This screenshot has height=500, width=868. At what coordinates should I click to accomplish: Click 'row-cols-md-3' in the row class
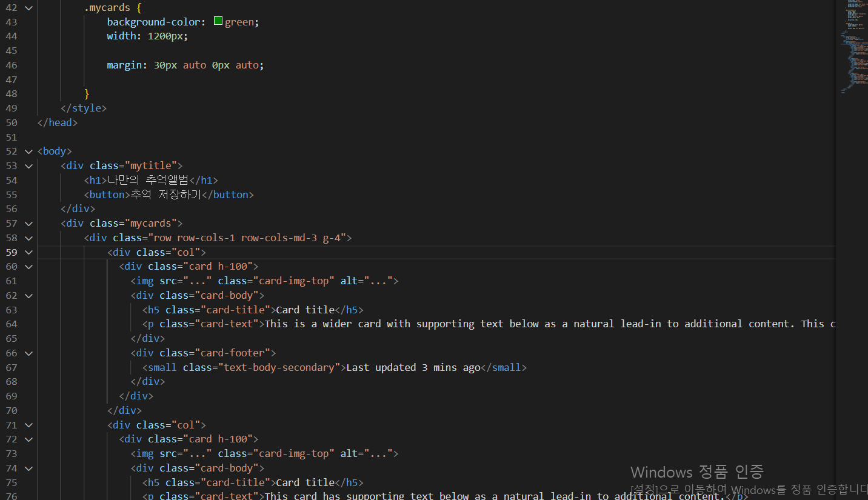(x=279, y=238)
